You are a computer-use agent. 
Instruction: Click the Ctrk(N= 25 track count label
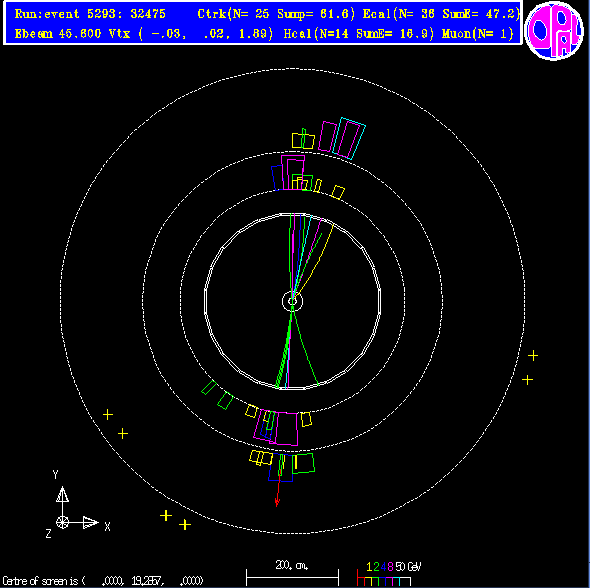tap(233, 14)
